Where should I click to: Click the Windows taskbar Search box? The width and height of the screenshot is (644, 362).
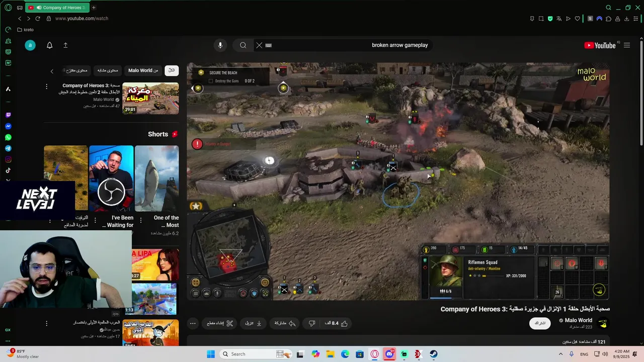tap(255, 354)
